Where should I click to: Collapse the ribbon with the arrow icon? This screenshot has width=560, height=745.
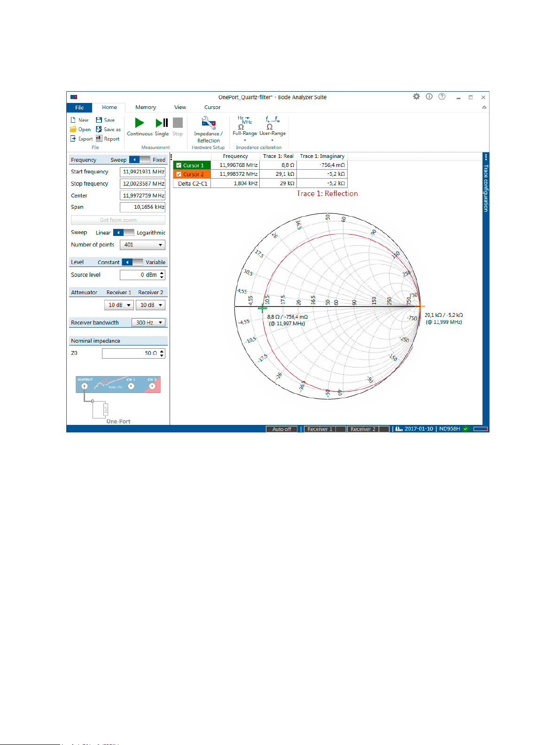[484, 108]
